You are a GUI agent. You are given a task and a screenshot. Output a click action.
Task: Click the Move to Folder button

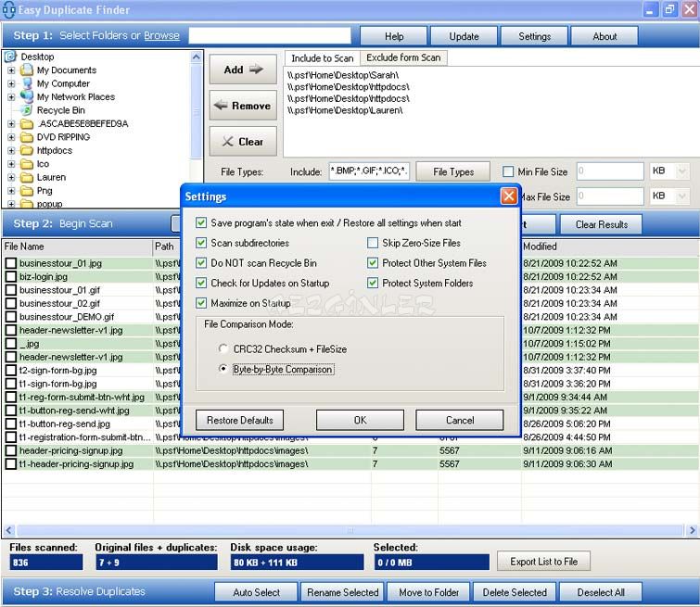428,592
